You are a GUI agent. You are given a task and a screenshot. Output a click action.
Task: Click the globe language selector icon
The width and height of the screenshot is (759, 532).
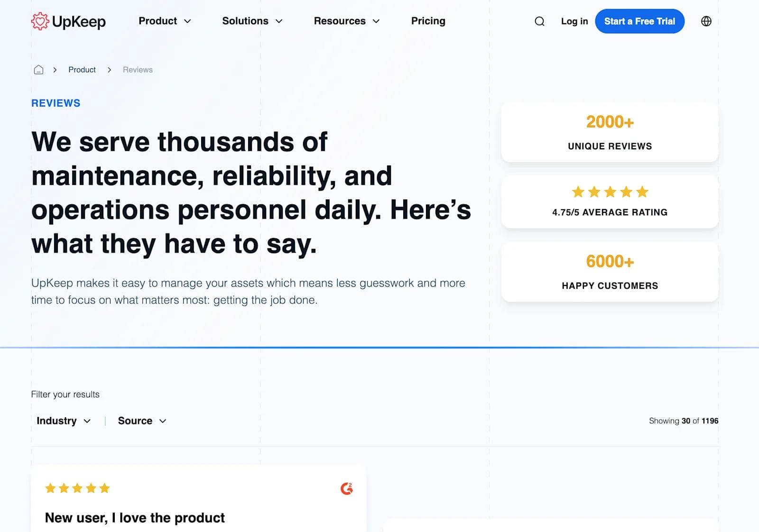tap(706, 21)
